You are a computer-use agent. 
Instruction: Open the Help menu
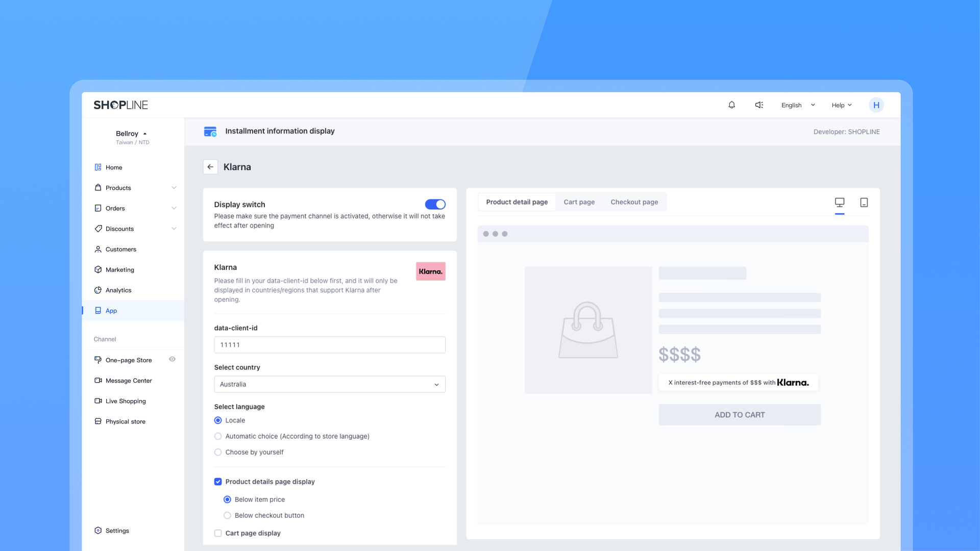841,105
